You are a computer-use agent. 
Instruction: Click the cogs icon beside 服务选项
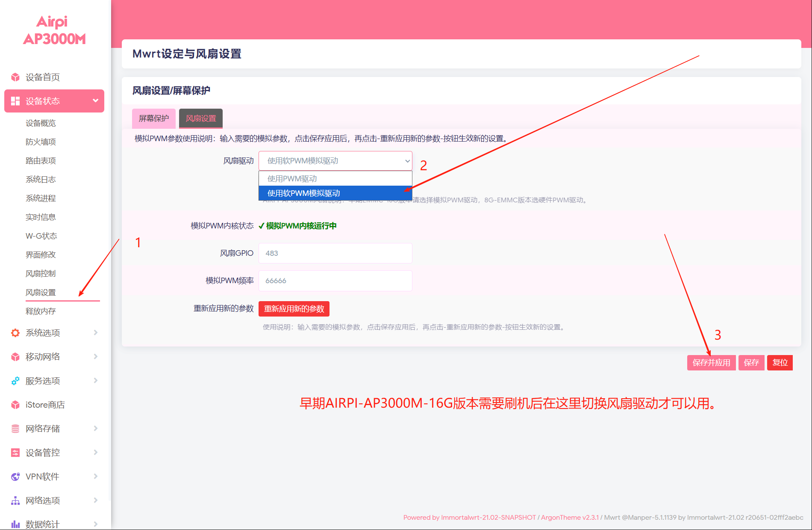pos(15,381)
